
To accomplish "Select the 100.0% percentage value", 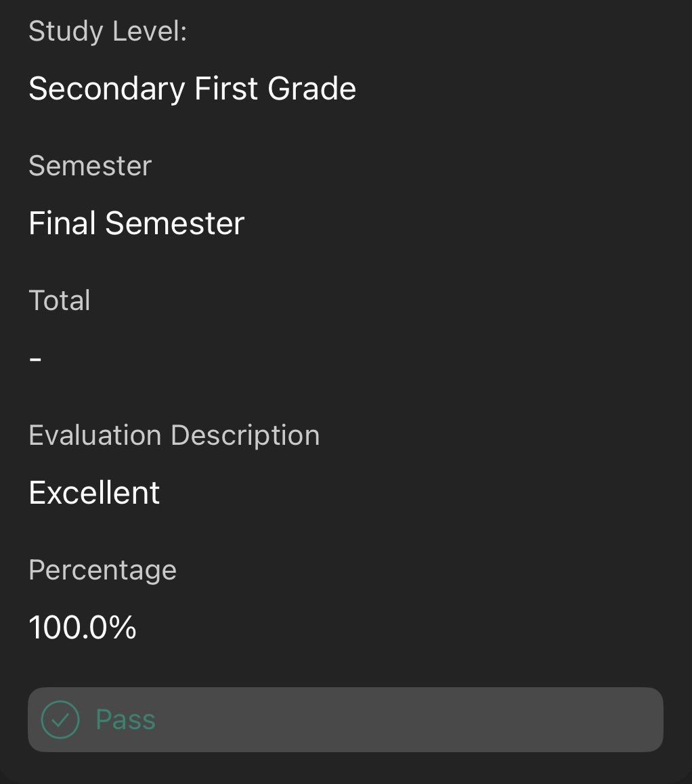I will pyautogui.click(x=83, y=627).
